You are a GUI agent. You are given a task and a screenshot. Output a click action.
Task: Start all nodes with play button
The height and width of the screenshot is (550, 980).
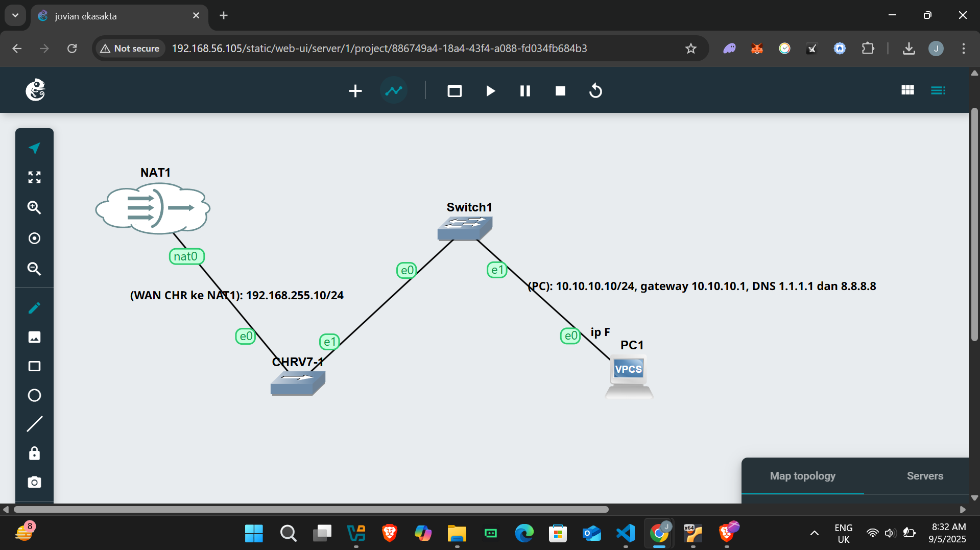(x=490, y=91)
